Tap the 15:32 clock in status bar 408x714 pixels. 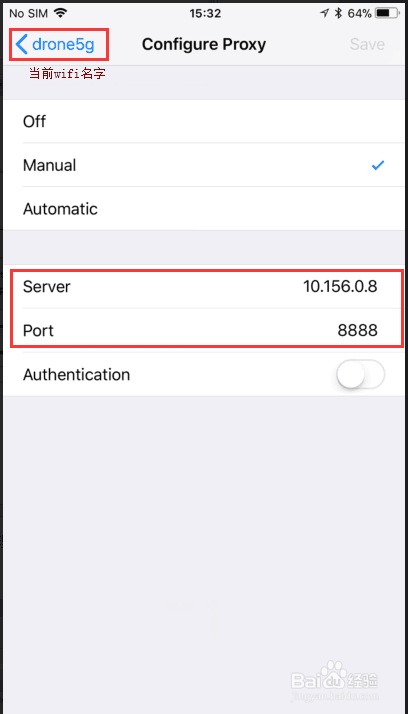click(x=205, y=13)
